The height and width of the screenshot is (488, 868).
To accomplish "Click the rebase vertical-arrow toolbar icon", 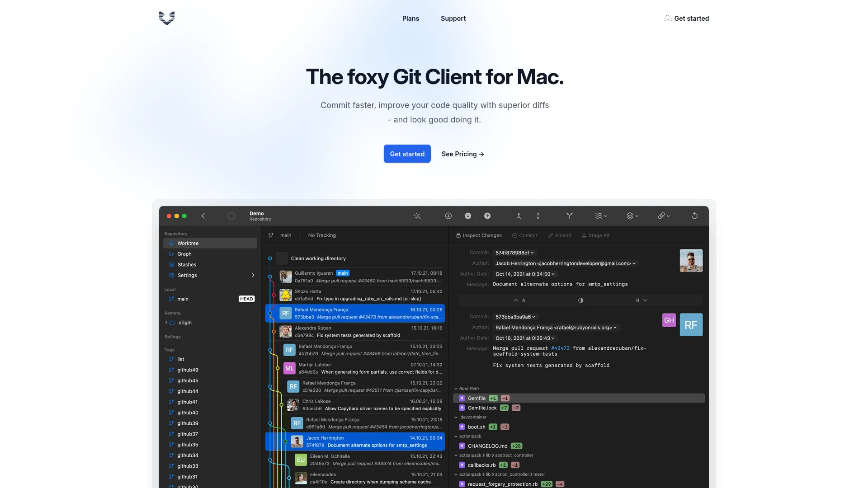I will 538,216.
